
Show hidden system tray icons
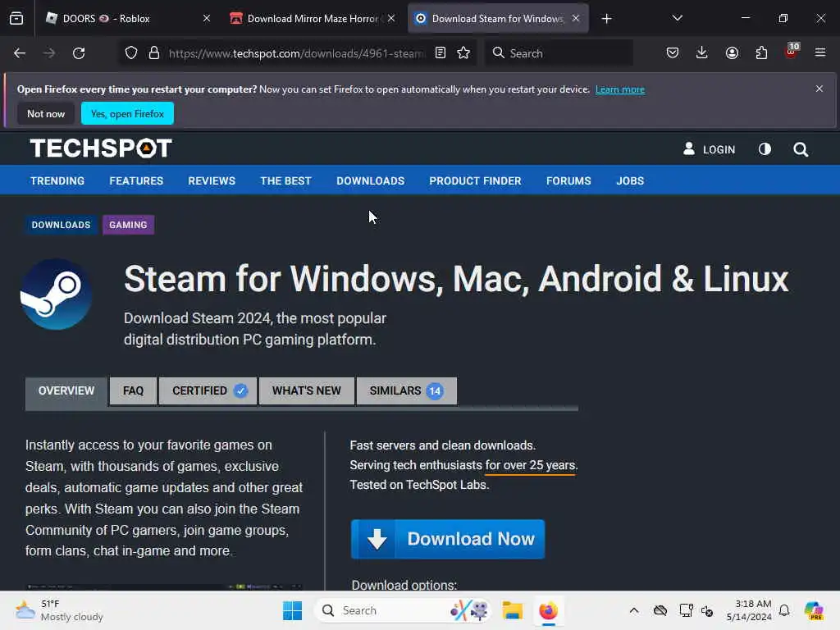click(634, 610)
